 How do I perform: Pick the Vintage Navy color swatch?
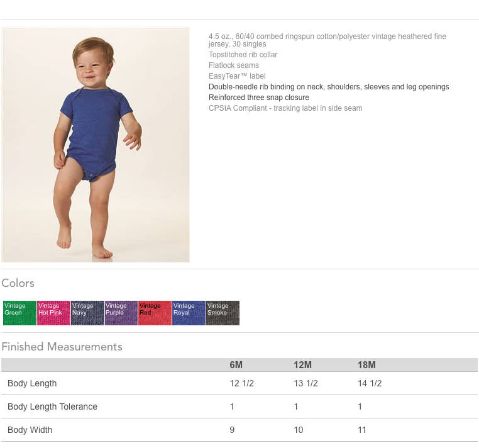[x=87, y=313]
